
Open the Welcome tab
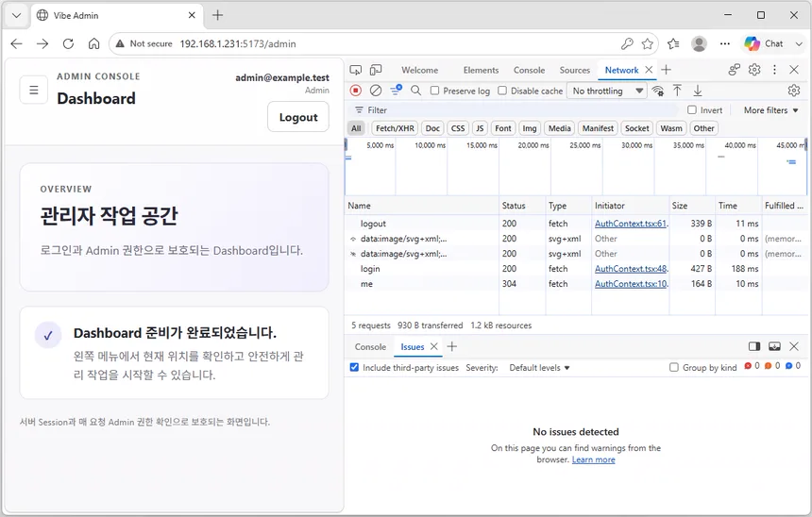point(419,70)
